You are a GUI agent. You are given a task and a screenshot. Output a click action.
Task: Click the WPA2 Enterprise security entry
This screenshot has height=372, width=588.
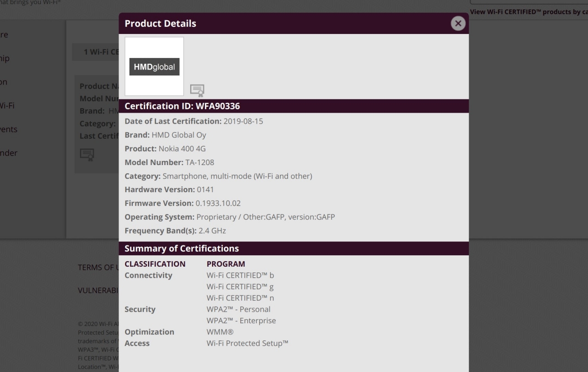pos(241,320)
